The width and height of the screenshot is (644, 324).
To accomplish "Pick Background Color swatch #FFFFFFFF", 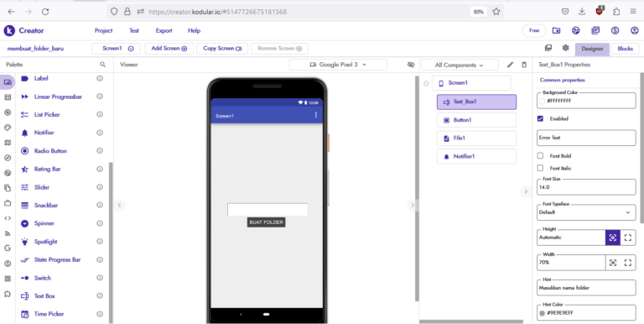I will point(543,101).
